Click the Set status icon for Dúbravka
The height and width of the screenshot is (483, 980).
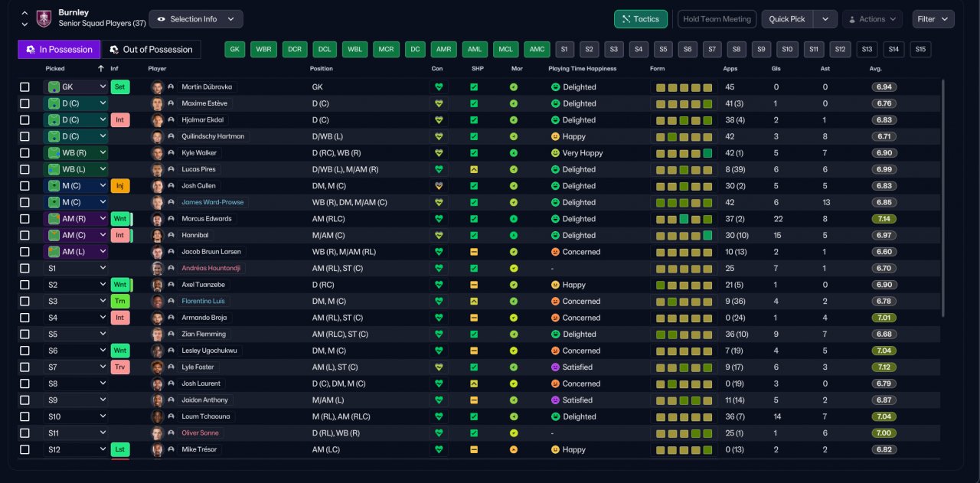[x=120, y=87]
